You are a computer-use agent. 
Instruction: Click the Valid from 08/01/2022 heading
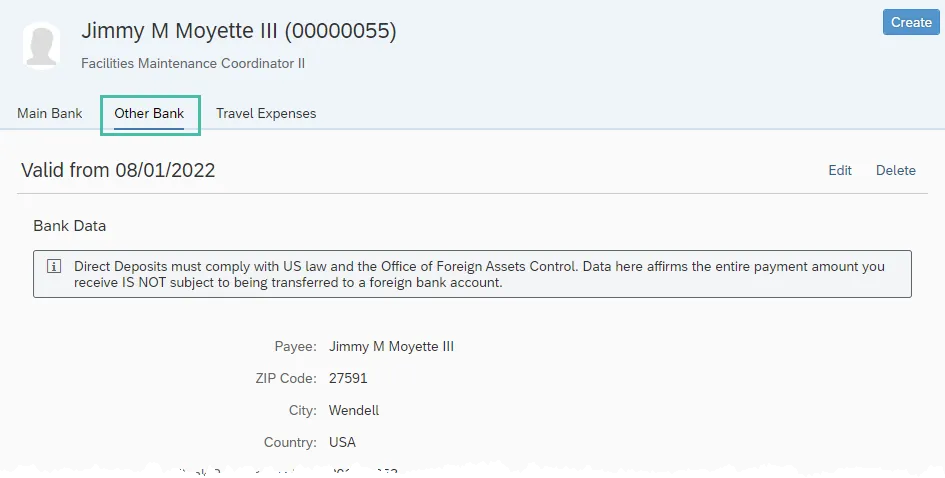(118, 170)
